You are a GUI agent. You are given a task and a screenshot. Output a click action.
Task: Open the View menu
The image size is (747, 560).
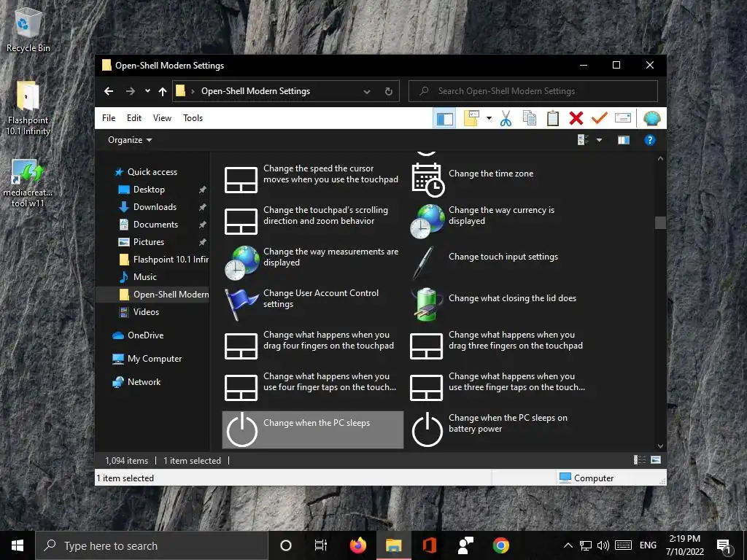tap(162, 118)
